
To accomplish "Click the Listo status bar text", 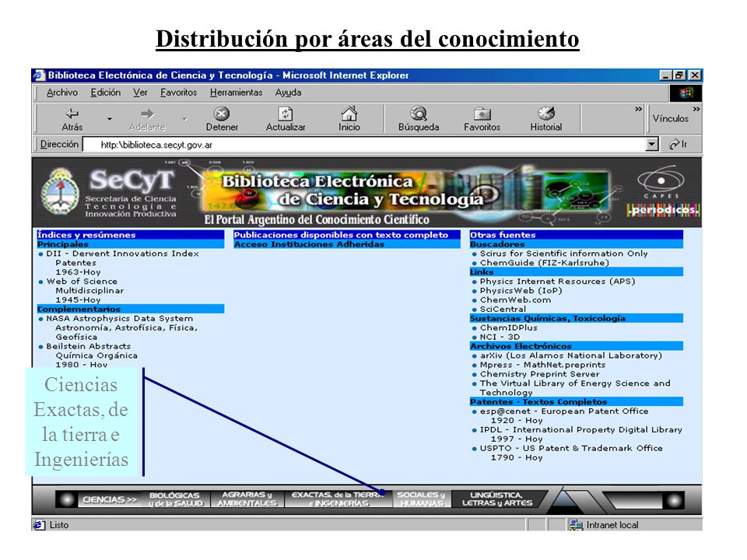I will [x=59, y=525].
